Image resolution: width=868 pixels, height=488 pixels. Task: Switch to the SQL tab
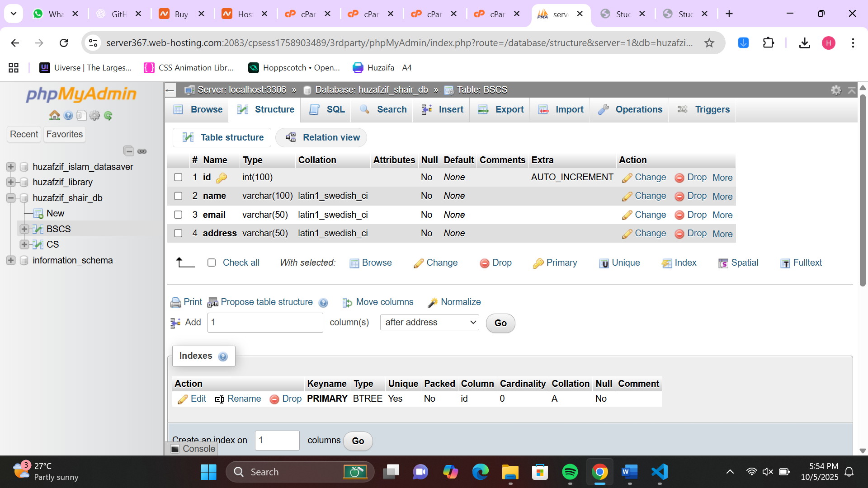[327, 109]
